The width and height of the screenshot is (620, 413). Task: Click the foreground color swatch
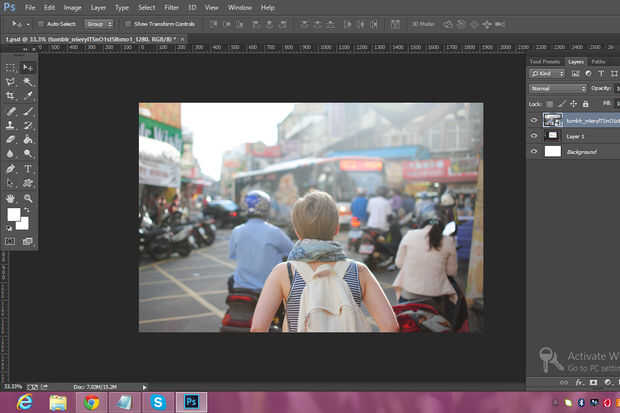(14, 215)
